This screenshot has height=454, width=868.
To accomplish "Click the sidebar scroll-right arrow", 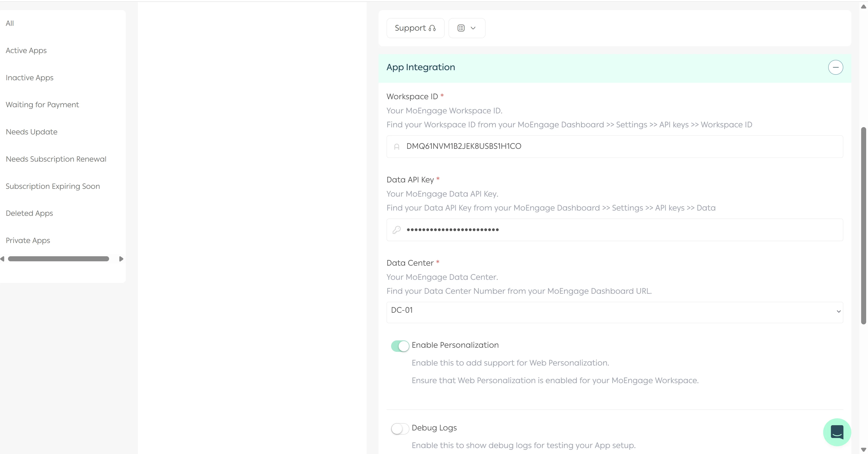I will point(121,259).
